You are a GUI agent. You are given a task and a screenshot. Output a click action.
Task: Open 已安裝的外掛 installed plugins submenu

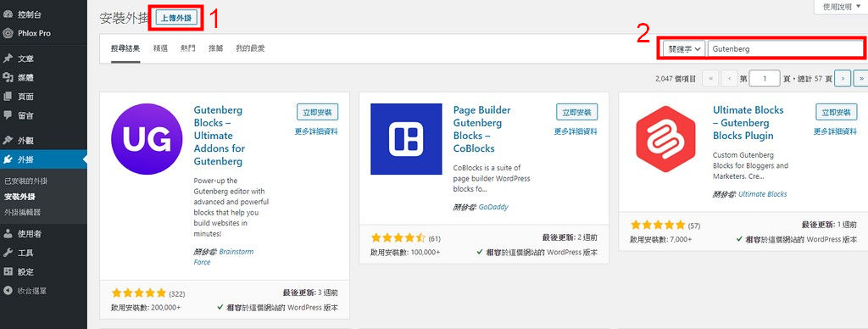(25, 181)
